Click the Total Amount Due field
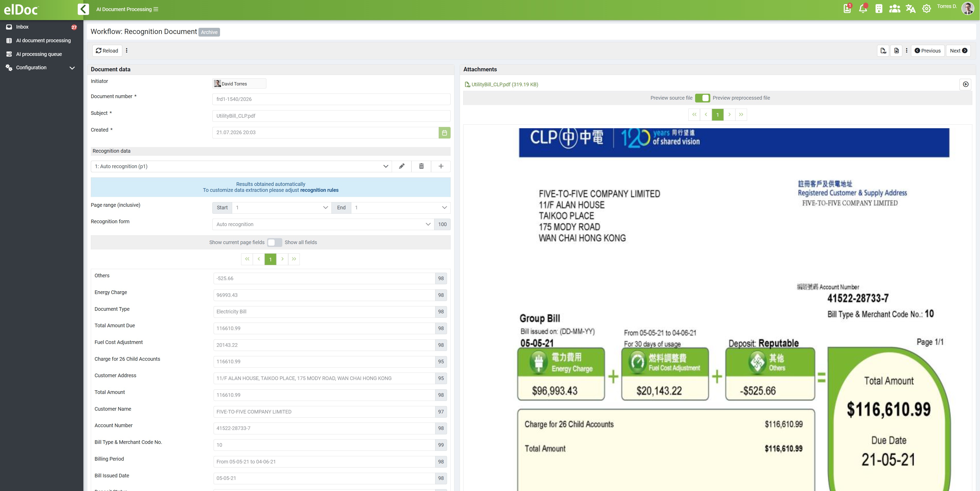This screenshot has width=980, height=491. [x=324, y=329]
